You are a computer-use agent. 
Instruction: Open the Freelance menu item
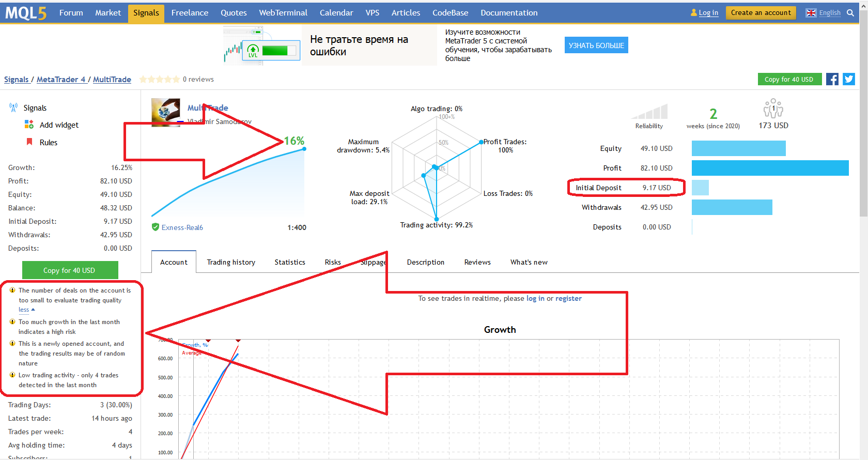pyautogui.click(x=190, y=13)
